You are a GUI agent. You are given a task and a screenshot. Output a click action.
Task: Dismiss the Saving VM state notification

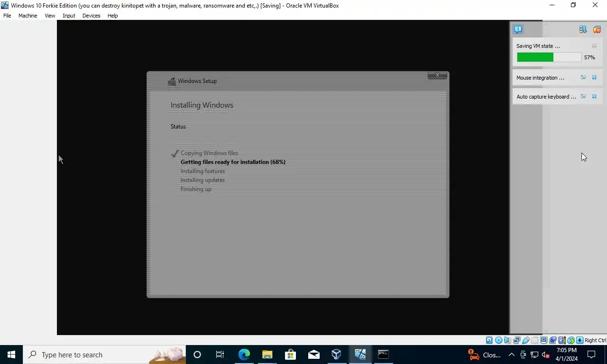[594, 46]
